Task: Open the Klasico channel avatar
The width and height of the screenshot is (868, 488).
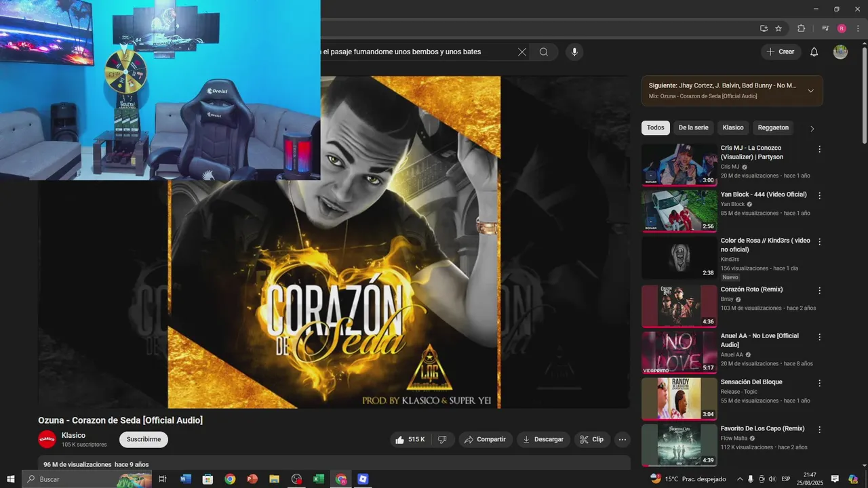Action: pyautogui.click(x=47, y=439)
